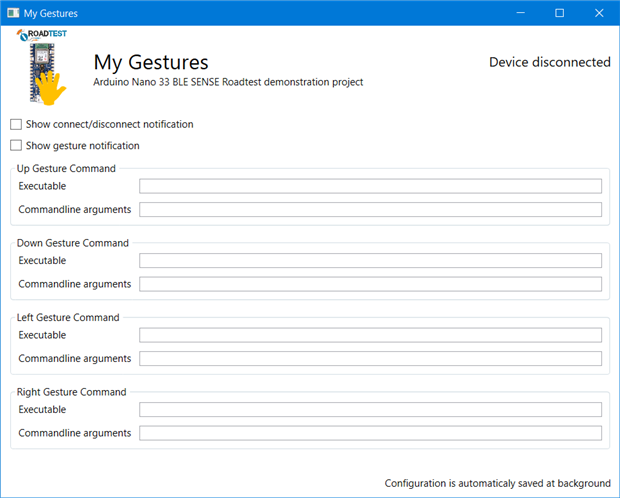Toggle Show gesture notification checkbox
Screen dimensions: 620x498
tap(16, 146)
